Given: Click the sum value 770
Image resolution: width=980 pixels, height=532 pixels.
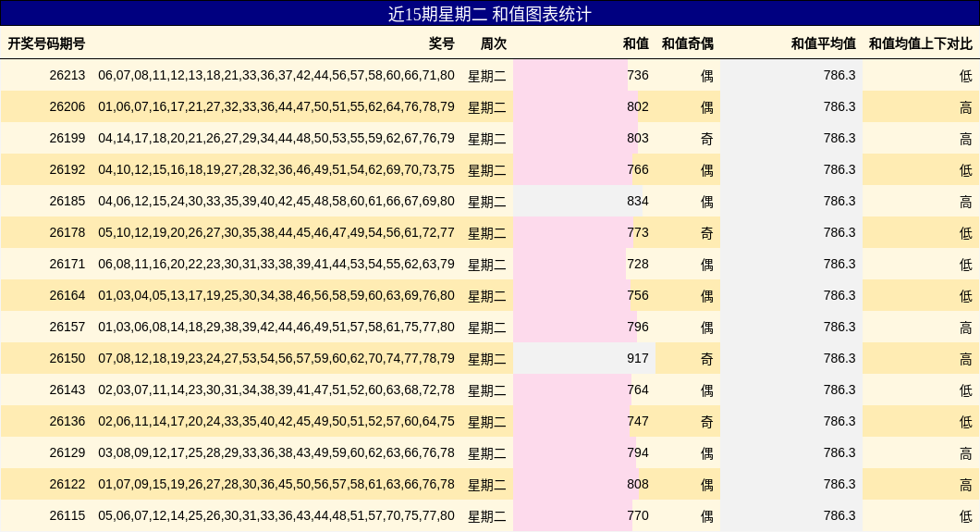Looking at the screenshot, I should point(638,515).
